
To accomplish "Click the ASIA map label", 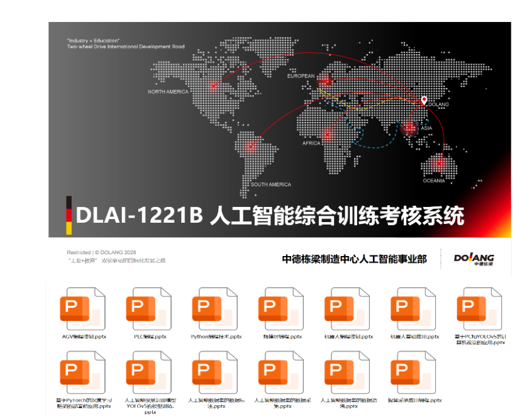I will point(426,128).
